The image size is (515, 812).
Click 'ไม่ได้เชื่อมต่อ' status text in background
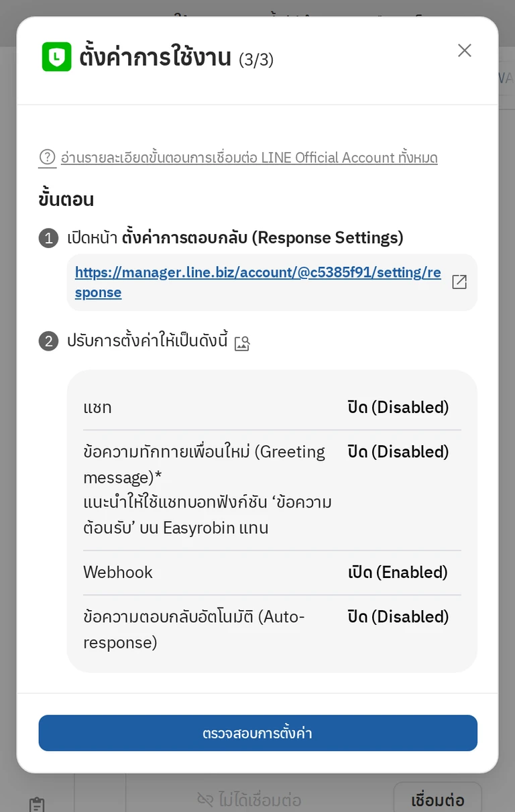[260, 800]
